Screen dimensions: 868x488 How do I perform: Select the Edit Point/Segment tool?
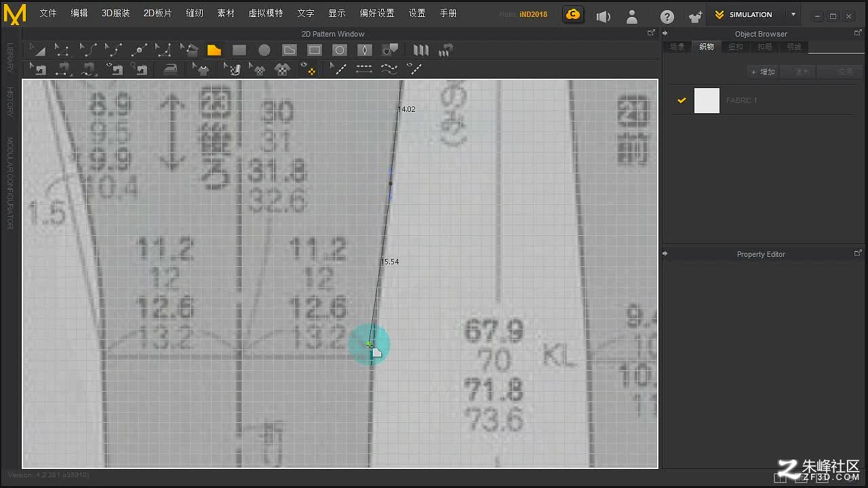coord(62,50)
